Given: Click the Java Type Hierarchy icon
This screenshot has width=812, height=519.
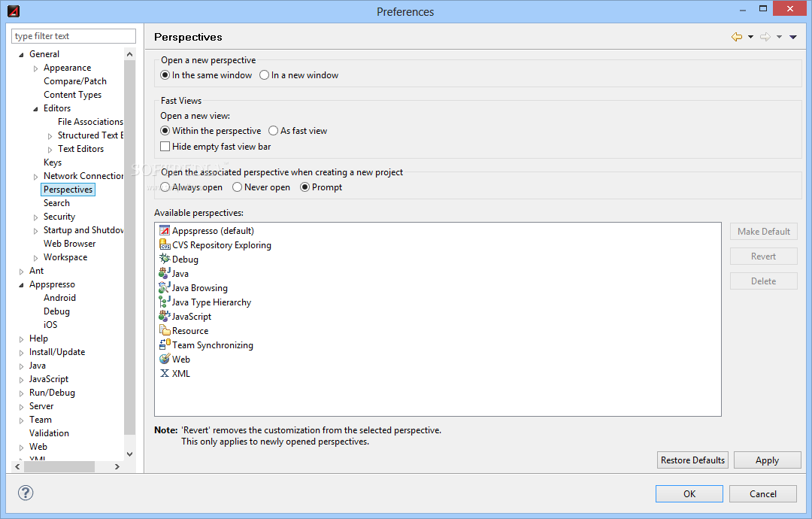Looking at the screenshot, I should (165, 302).
